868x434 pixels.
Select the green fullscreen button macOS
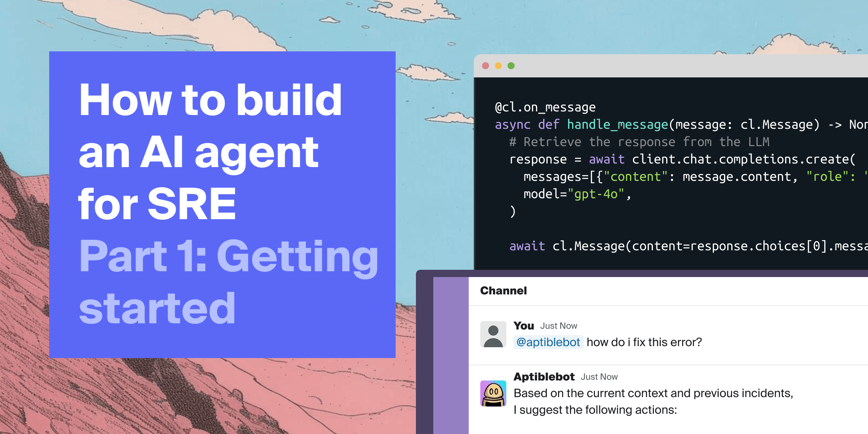[511, 66]
